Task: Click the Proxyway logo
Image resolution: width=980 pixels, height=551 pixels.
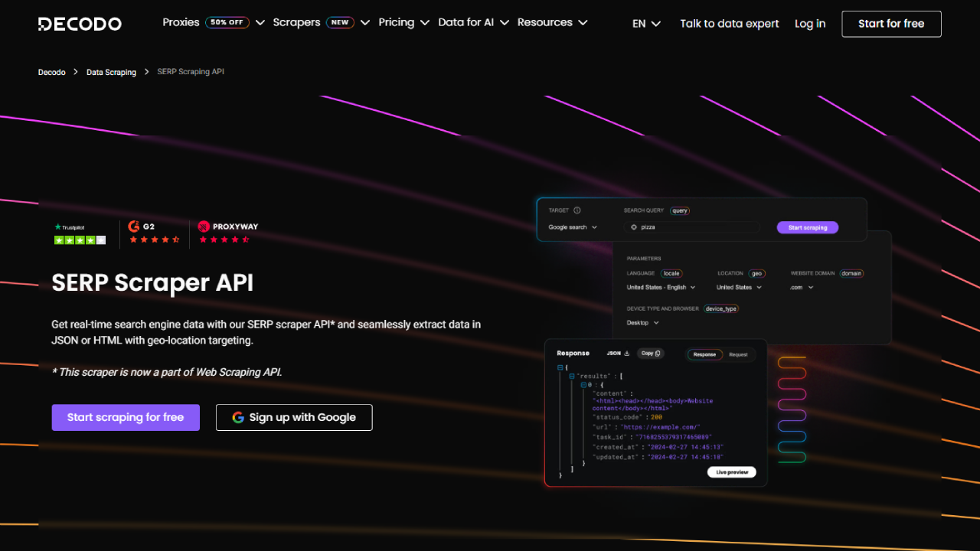Action: [227, 227]
